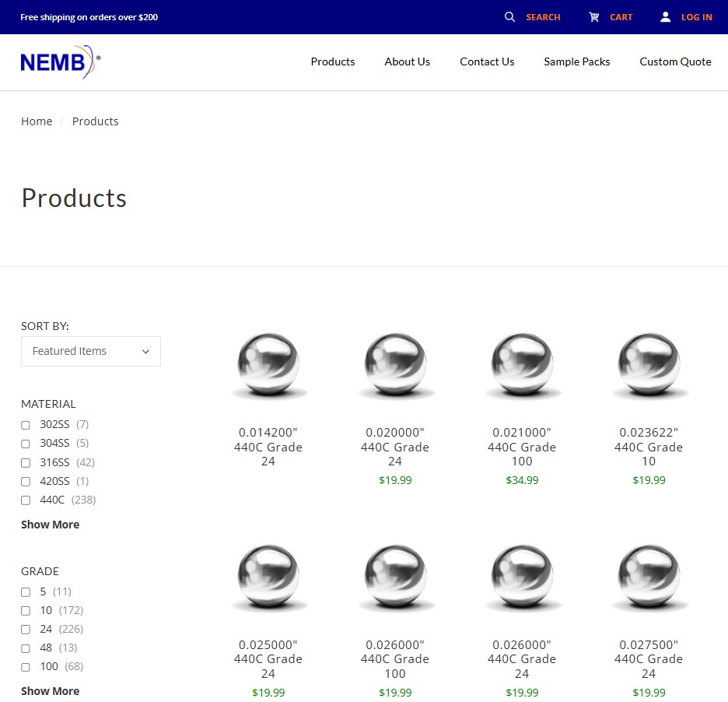Open the 0.026000" 440C Grade 24 ball image
The height and width of the screenshot is (702, 728).
point(522,577)
